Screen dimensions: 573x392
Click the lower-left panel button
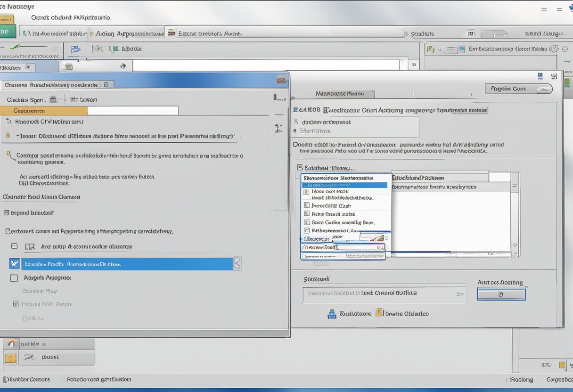click(x=57, y=358)
